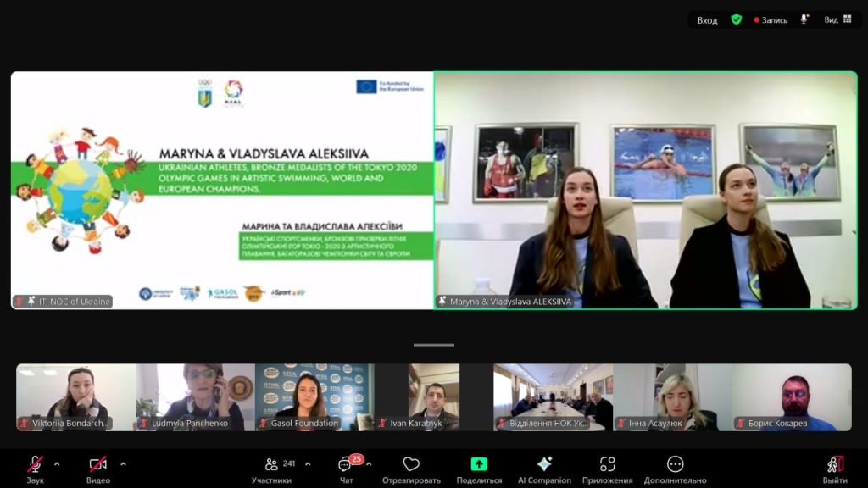Click the gallery divider handle above thumbnails
868x488 pixels.
[x=434, y=345]
